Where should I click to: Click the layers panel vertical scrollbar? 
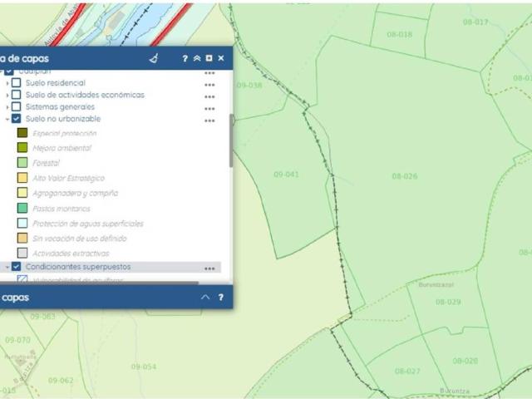pos(231,140)
